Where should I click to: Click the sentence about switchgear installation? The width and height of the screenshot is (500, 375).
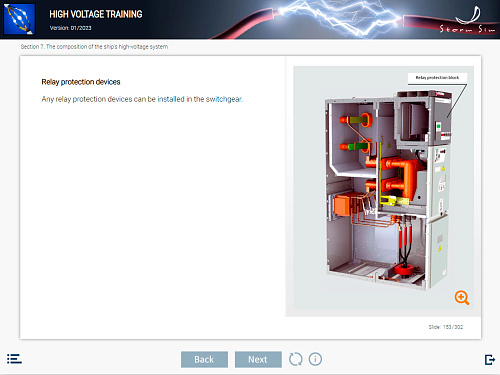142,99
